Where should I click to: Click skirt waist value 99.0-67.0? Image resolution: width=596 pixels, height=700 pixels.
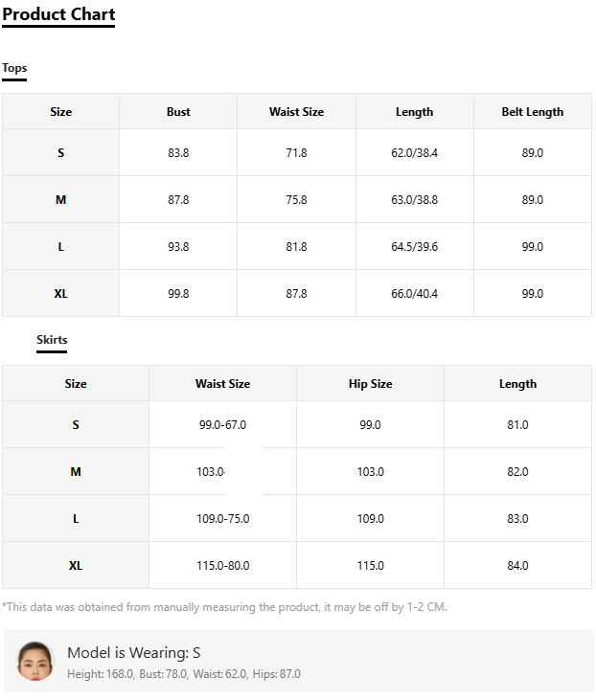pyautogui.click(x=222, y=425)
